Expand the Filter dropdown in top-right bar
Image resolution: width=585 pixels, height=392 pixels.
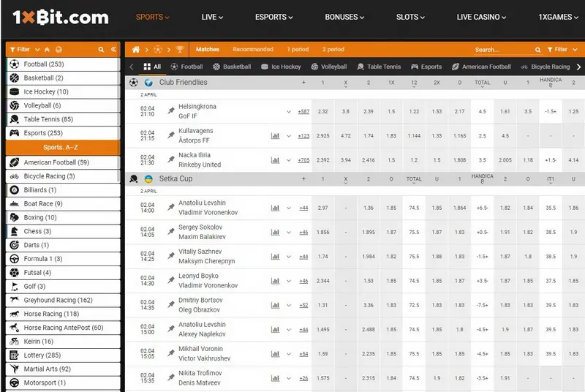[x=562, y=50]
